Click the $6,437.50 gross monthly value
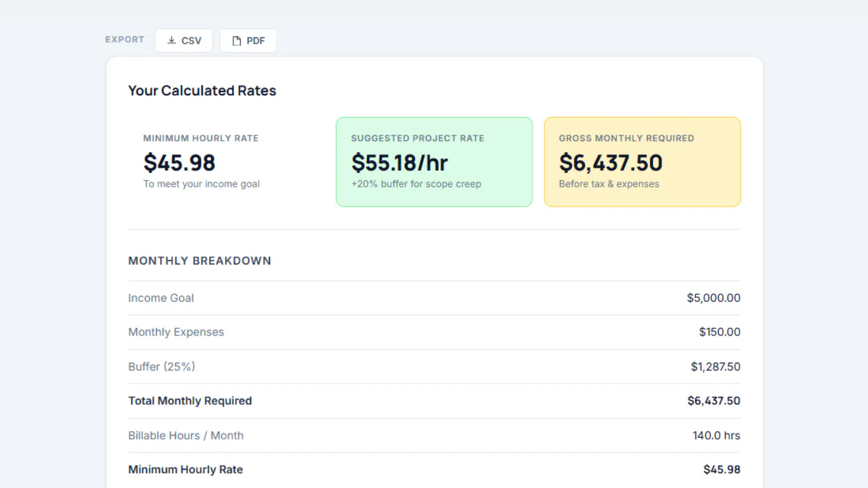This screenshot has height=488, width=868. tap(611, 163)
